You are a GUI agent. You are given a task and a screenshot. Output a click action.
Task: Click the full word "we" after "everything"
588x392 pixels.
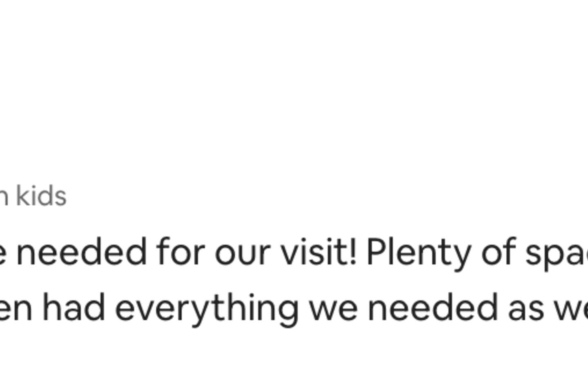[x=333, y=308]
